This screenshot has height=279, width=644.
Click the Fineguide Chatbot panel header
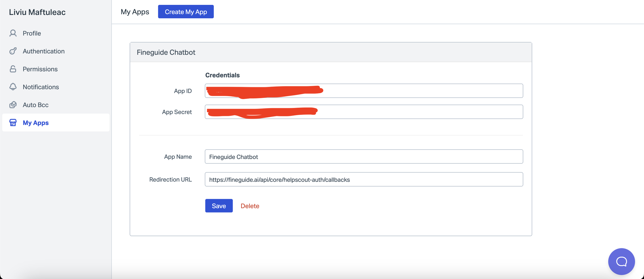pyautogui.click(x=331, y=52)
